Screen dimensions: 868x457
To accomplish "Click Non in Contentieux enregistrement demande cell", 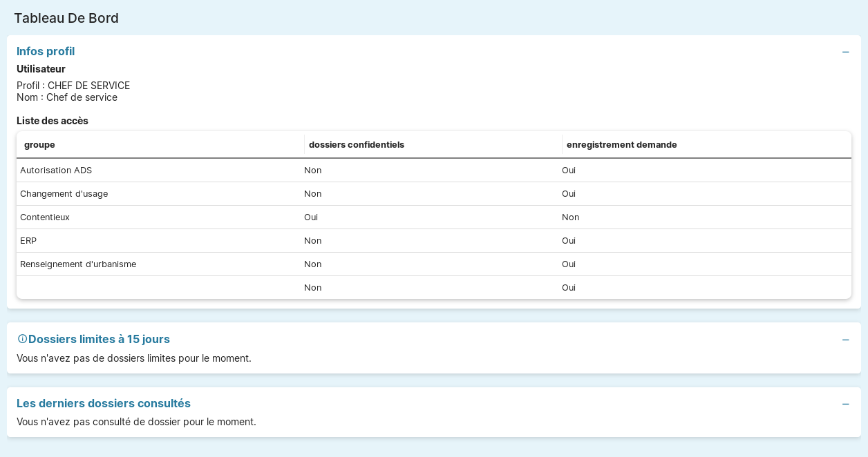I will click(x=570, y=217).
